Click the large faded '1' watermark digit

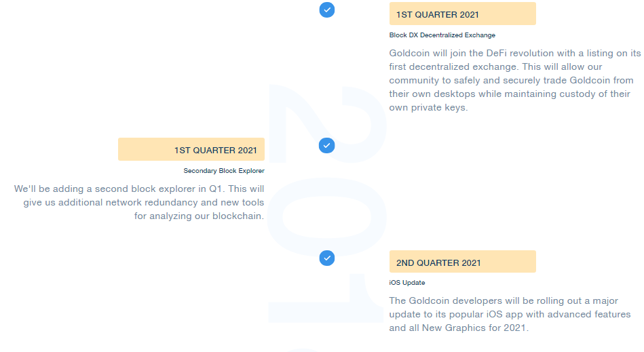click(x=326, y=298)
